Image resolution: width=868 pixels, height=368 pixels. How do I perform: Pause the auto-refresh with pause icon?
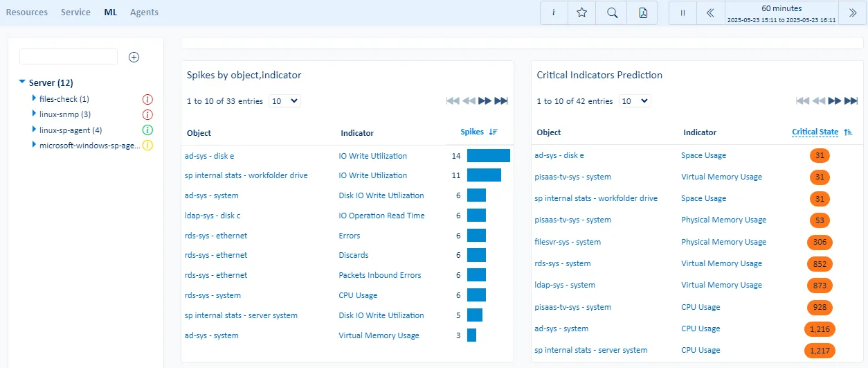682,12
